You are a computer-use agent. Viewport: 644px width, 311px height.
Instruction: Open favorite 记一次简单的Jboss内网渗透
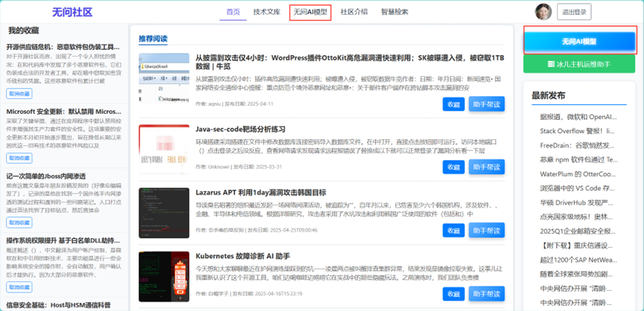coord(46,176)
